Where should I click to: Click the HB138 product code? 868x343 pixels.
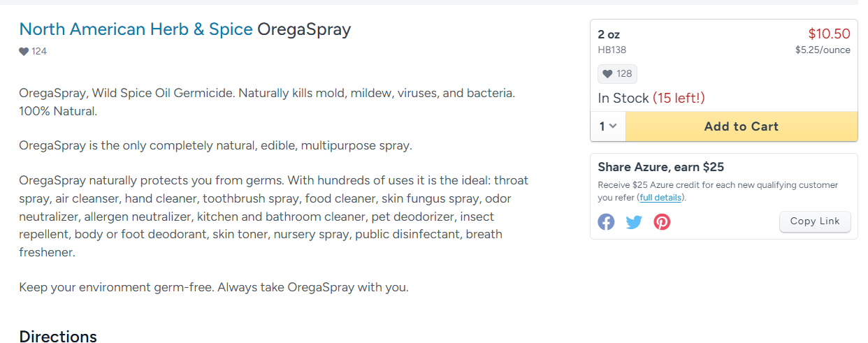tap(612, 50)
